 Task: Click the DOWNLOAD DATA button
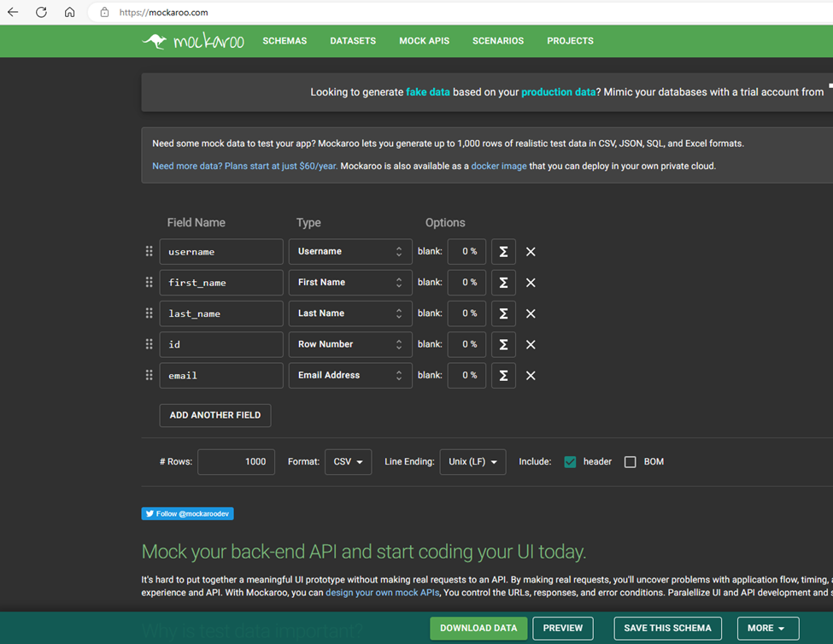(478, 628)
